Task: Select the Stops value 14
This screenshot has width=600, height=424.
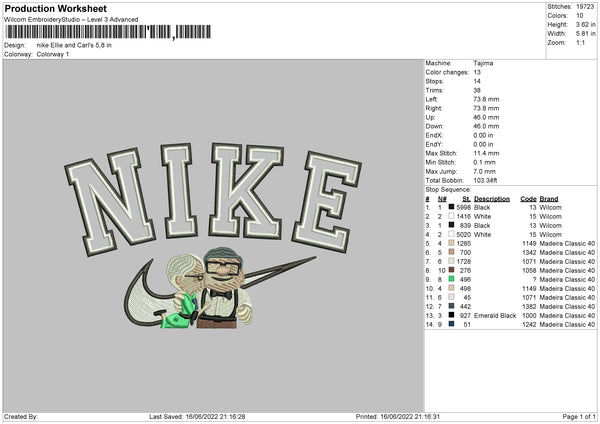Action: click(477, 81)
